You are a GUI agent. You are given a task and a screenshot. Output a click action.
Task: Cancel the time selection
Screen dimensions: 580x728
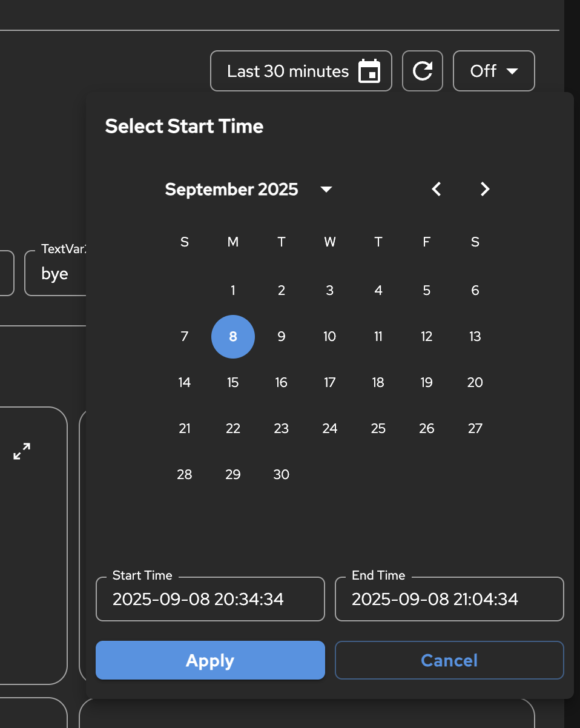[x=449, y=660]
